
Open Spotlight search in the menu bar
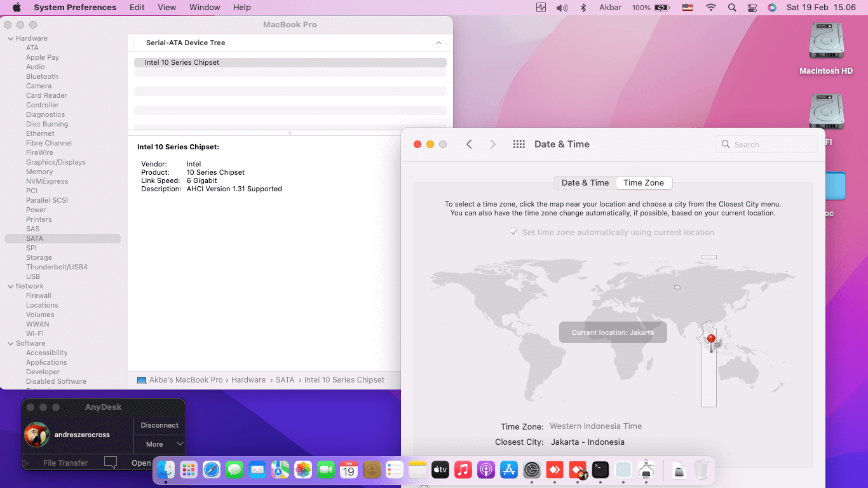(x=732, y=8)
